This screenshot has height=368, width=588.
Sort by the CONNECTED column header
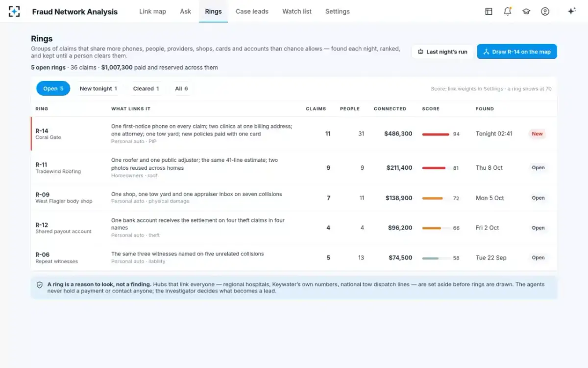click(x=390, y=109)
